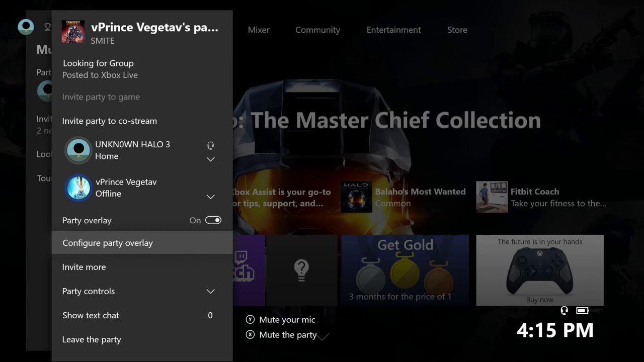The width and height of the screenshot is (644, 362).
Task: Click UNKN0WN HALO 3's avatar picture
Action: point(78,150)
